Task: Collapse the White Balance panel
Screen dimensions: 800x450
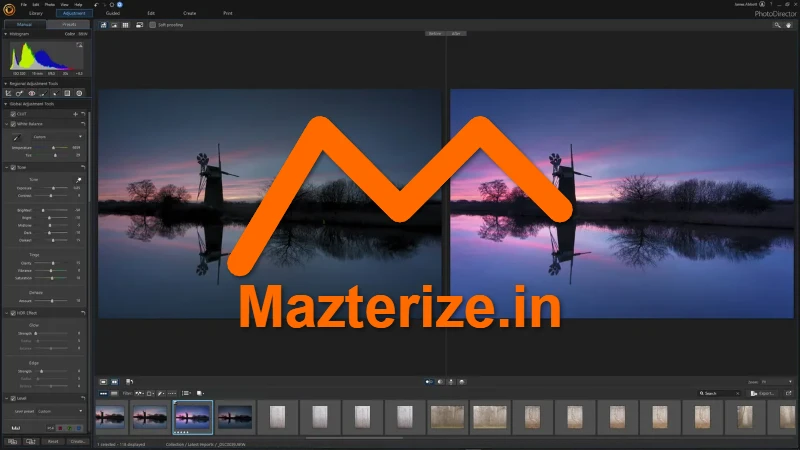Action: click(7, 124)
